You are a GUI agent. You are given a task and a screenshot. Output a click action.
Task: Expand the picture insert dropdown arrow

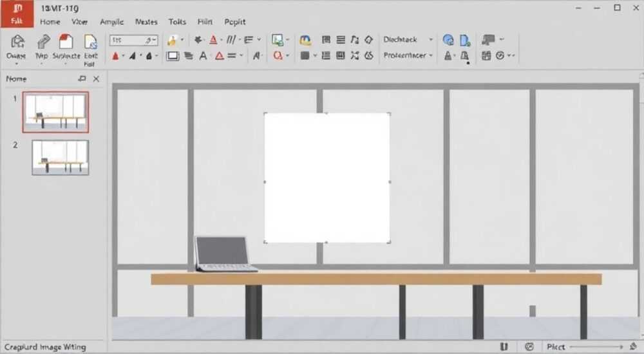[287, 40]
